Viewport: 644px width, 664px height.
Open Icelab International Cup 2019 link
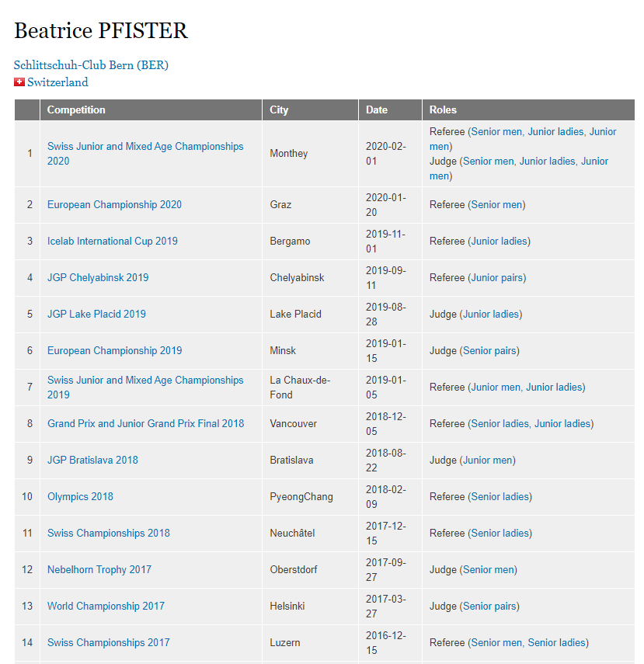tap(112, 242)
